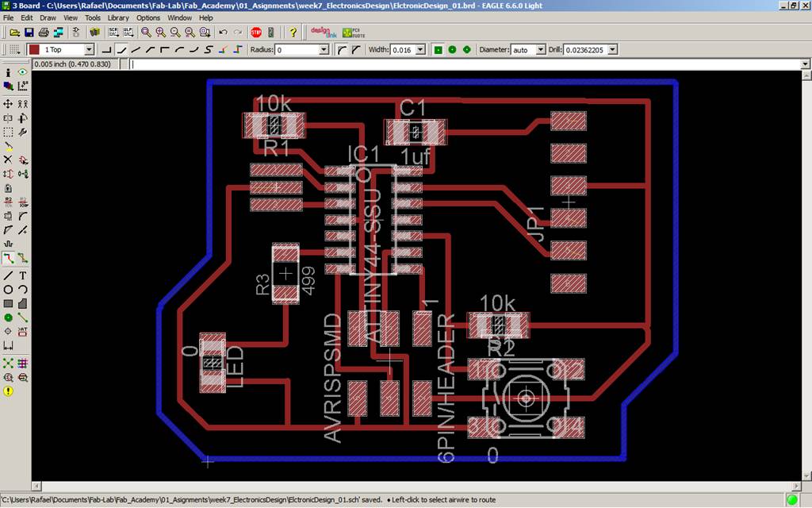Click the green status indicator light
Viewport: 812px width, 508px height.
[x=792, y=500]
